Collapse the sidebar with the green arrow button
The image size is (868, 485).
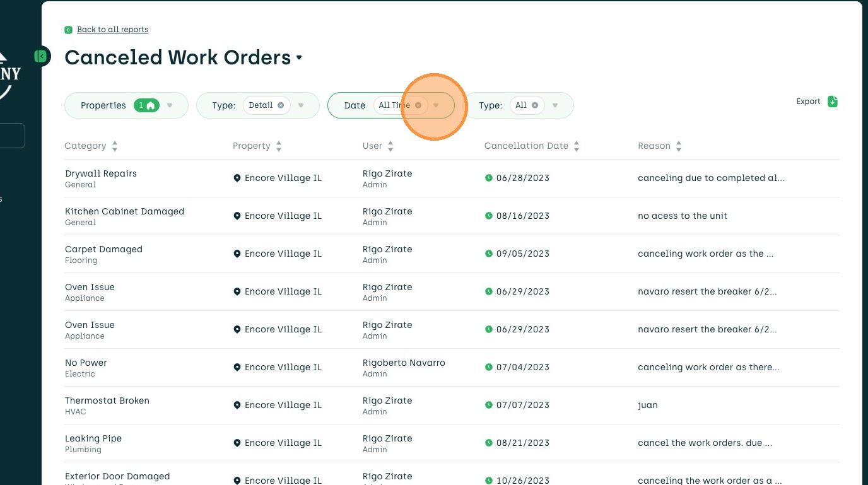point(41,56)
